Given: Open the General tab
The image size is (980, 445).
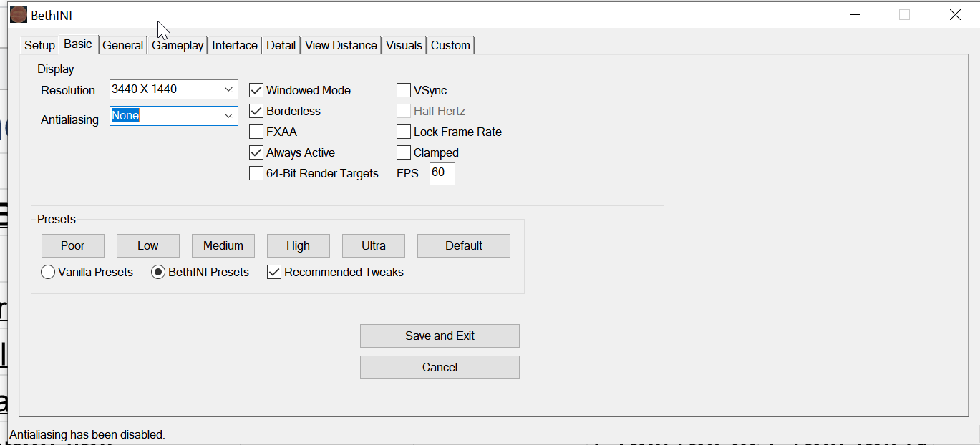Looking at the screenshot, I should (x=123, y=45).
